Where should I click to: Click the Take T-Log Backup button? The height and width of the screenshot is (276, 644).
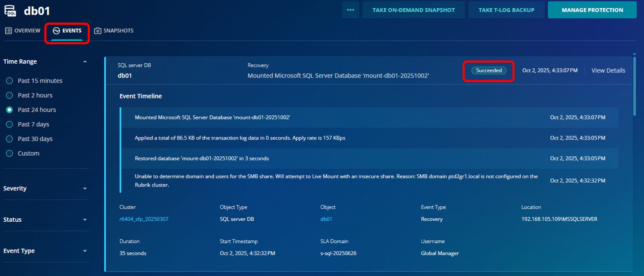click(x=506, y=10)
